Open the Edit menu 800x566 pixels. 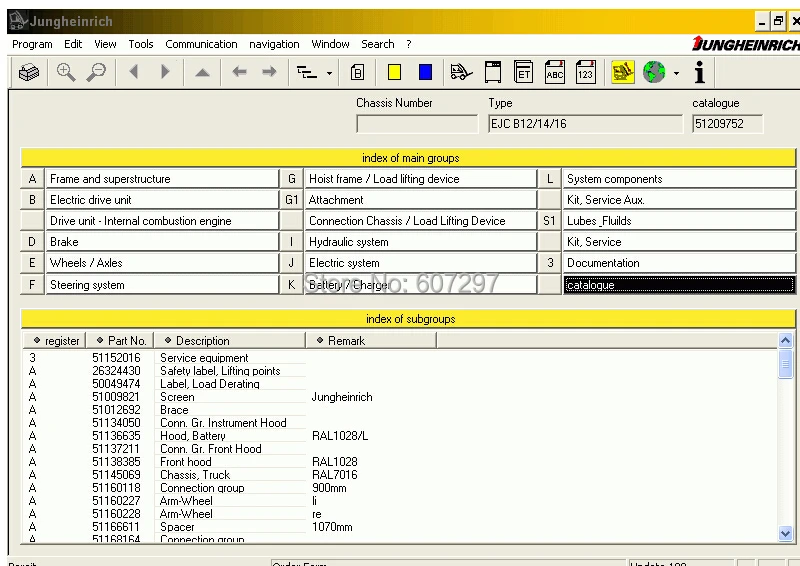click(73, 44)
